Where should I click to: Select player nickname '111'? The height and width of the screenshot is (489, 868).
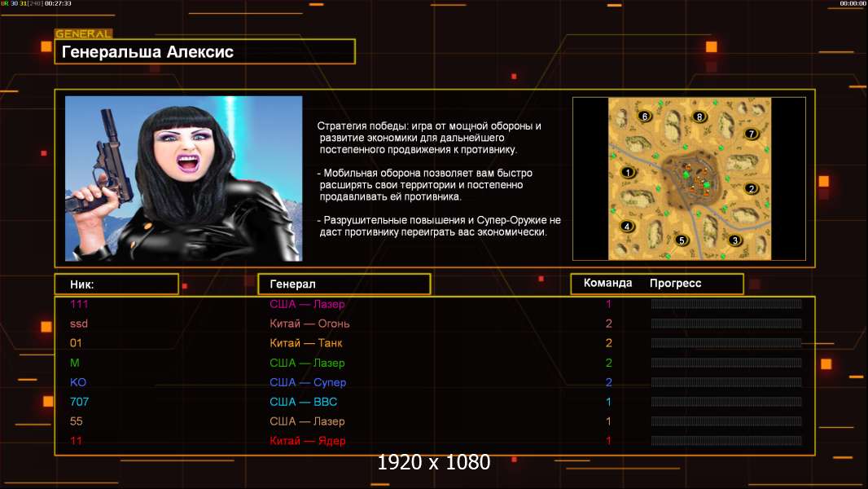pos(79,303)
